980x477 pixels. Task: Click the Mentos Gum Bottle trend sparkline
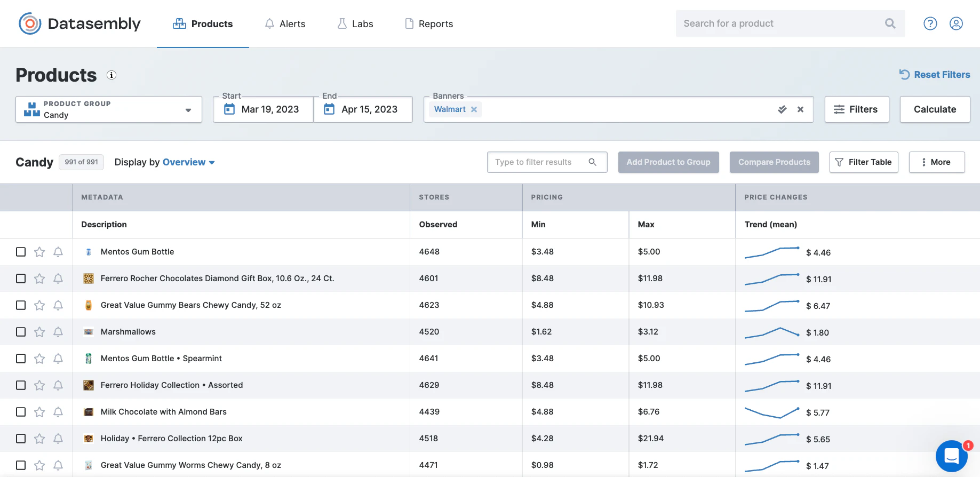772,252
